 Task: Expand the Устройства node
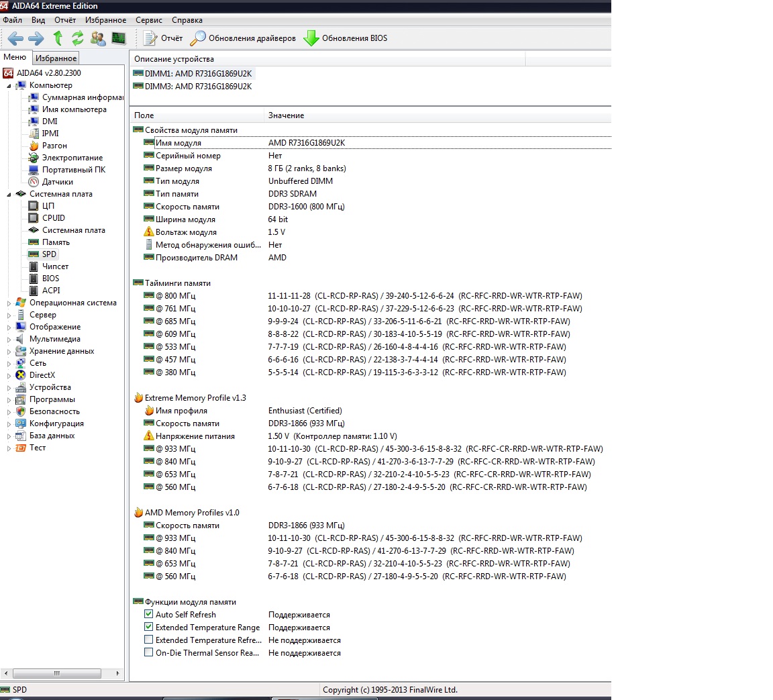pyautogui.click(x=8, y=388)
